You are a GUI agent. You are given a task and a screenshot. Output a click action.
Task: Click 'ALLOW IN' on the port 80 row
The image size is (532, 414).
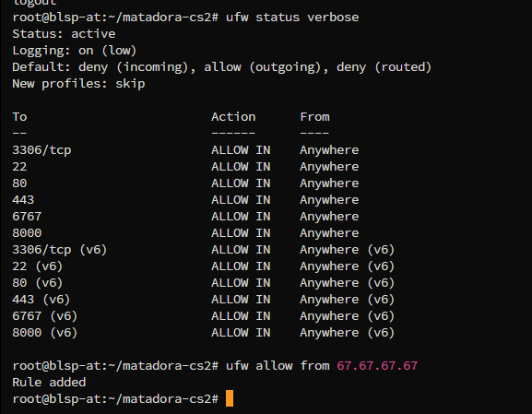coord(241,183)
